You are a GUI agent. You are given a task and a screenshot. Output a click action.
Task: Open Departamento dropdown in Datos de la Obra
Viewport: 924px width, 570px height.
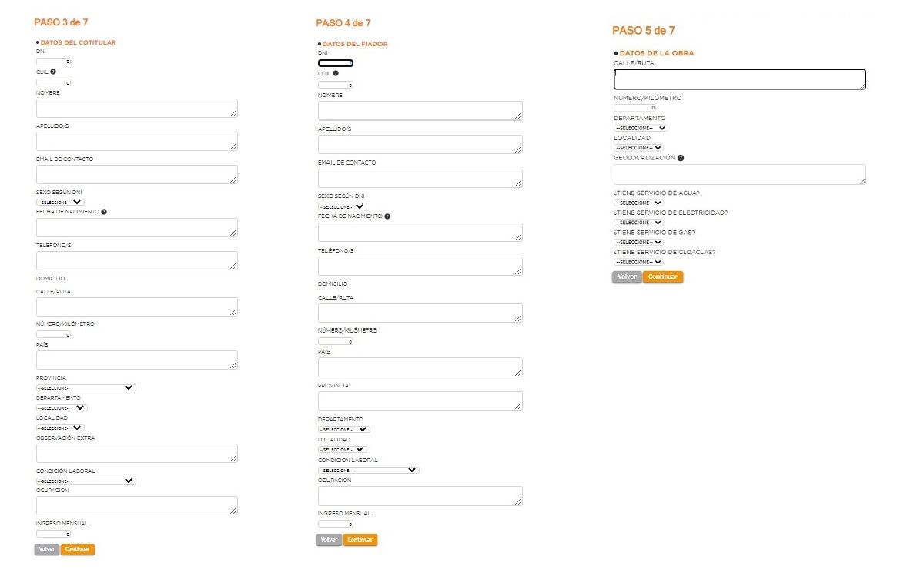click(x=640, y=128)
